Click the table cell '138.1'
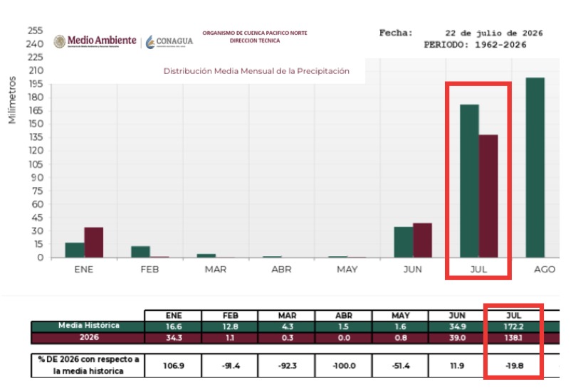This screenshot has height=389, width=588. click(513, 338)
